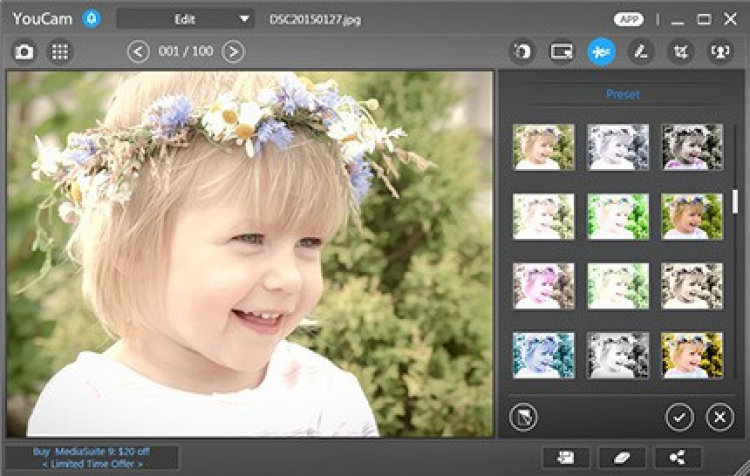
Task: Apply the yellow-toned preset in the bottom row
Action: pyautogui.click(x=692, y=355)
